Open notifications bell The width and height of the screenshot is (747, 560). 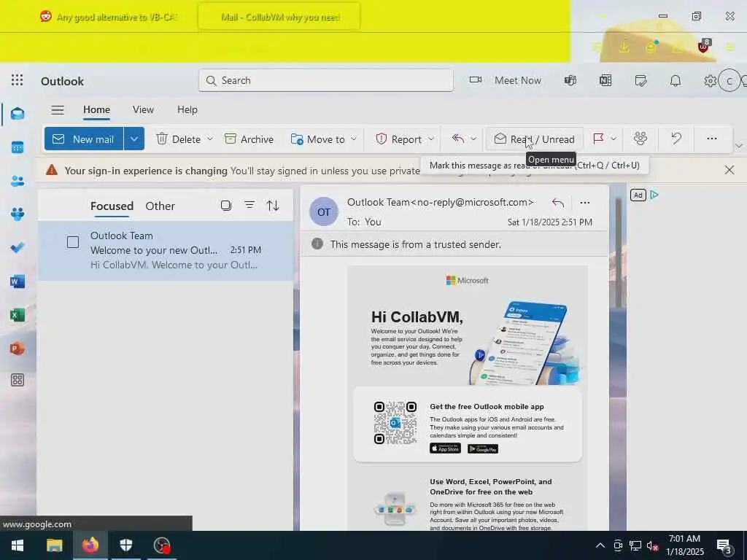click(676, 80)
